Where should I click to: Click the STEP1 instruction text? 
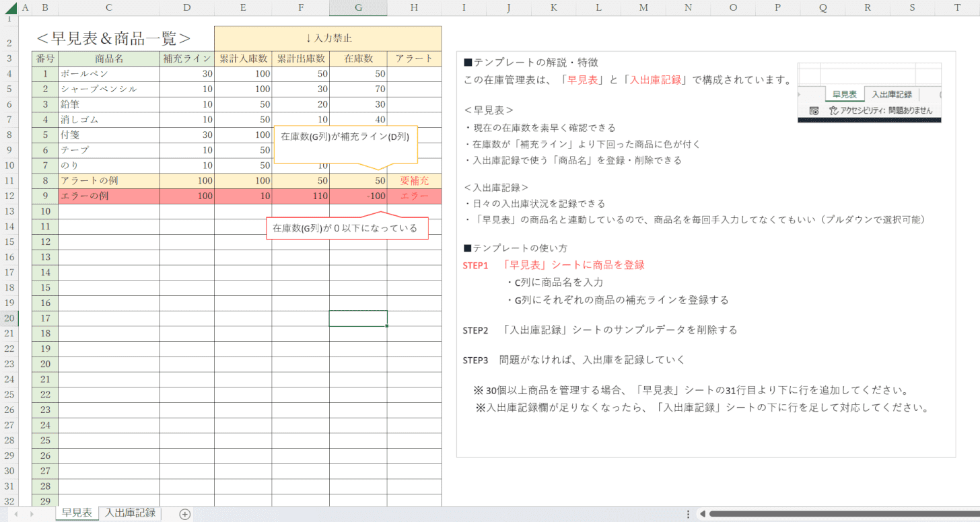point(554,265)
